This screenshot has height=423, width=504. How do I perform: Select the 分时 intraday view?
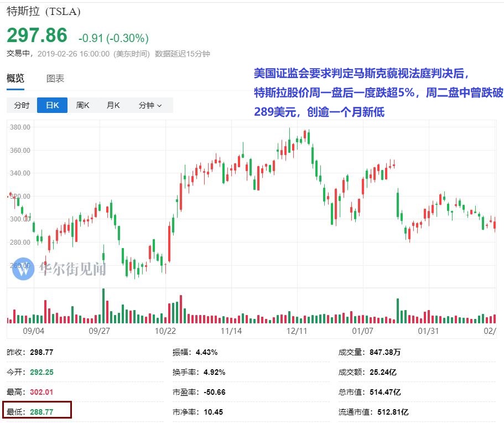click(x=21, y=105)
